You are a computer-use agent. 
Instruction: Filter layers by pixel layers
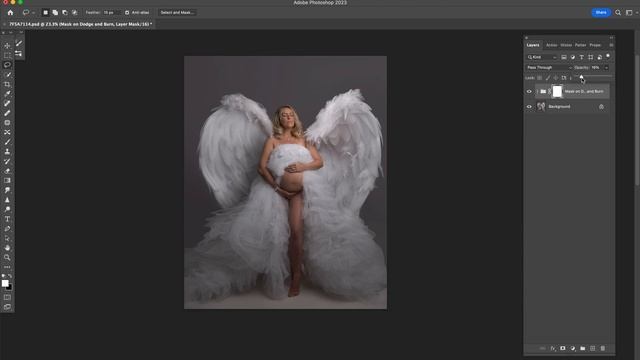point(564,57)
